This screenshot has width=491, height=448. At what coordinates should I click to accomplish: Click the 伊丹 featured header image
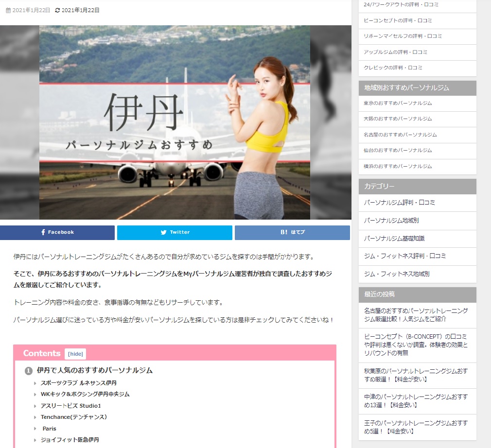tap(175, 122)
